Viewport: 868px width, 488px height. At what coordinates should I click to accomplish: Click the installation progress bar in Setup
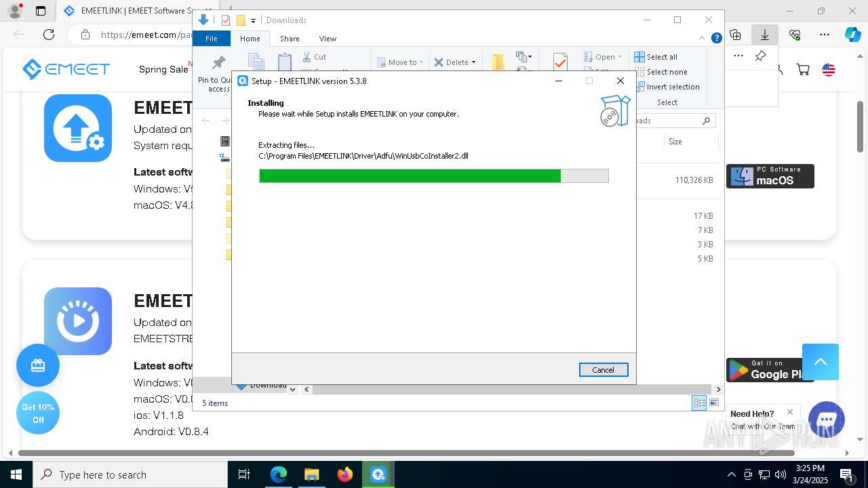coord(434,176)
